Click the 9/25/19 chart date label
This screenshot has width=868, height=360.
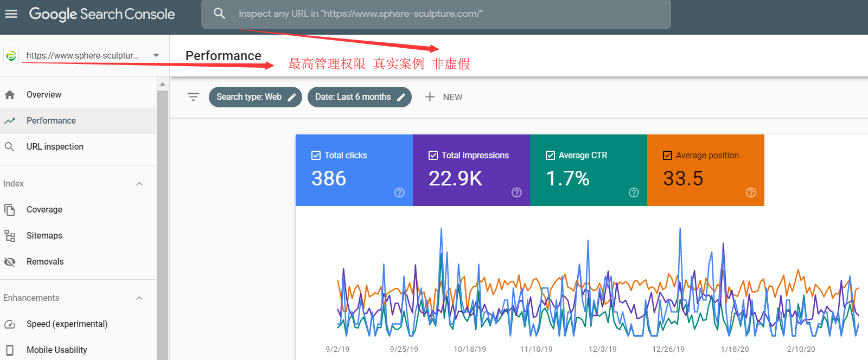coord(404,350)
